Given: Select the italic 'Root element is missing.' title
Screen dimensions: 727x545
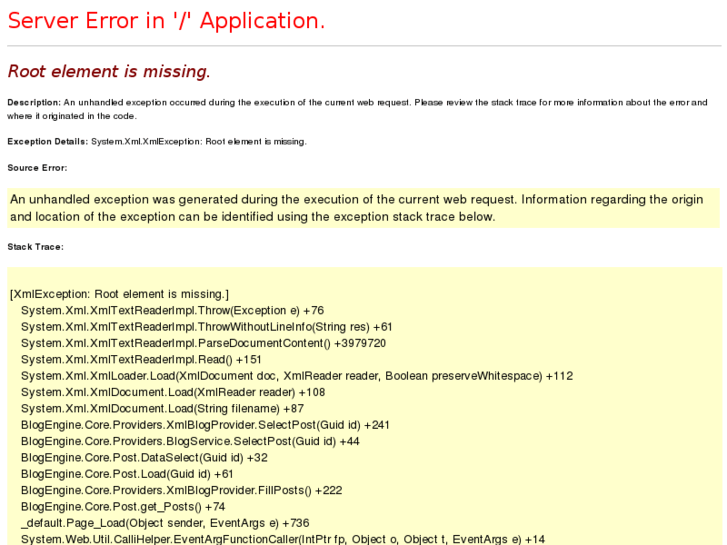Looking at the screenshot, I should (109, 71).
